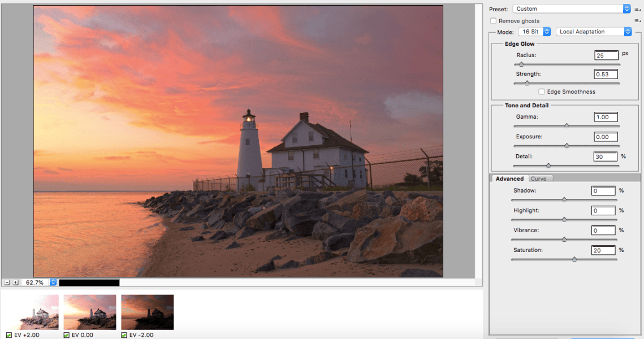This screenshot has width=644, height=339.
Task: Click the Exposure slider handle
Action: [567, 146]
